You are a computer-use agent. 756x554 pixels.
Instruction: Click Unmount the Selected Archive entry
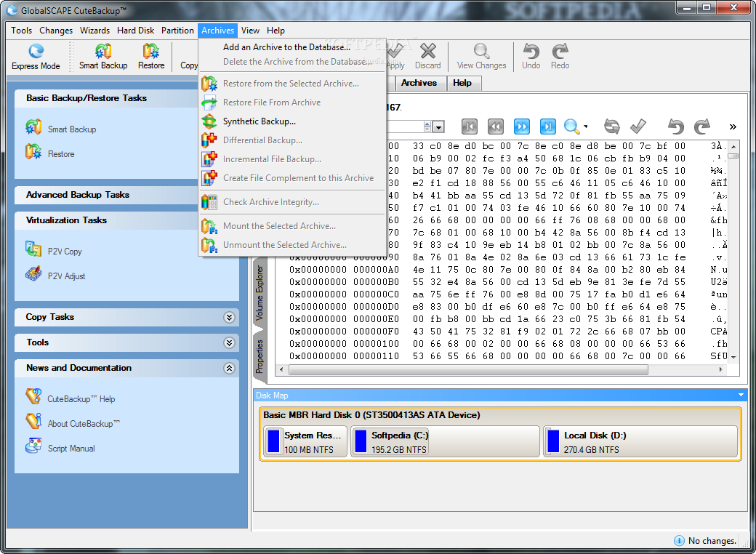point(292,245)
